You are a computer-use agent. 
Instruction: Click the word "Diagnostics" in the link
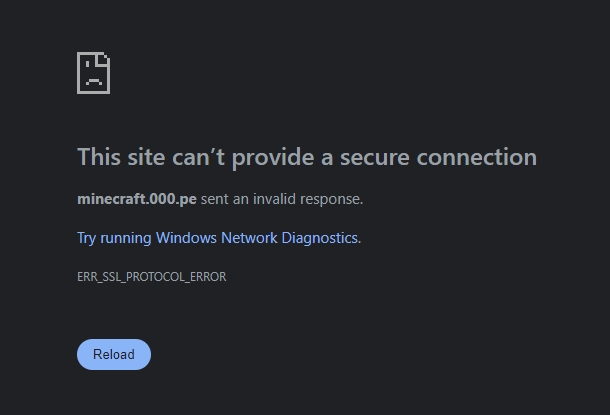tap(318, 238)
